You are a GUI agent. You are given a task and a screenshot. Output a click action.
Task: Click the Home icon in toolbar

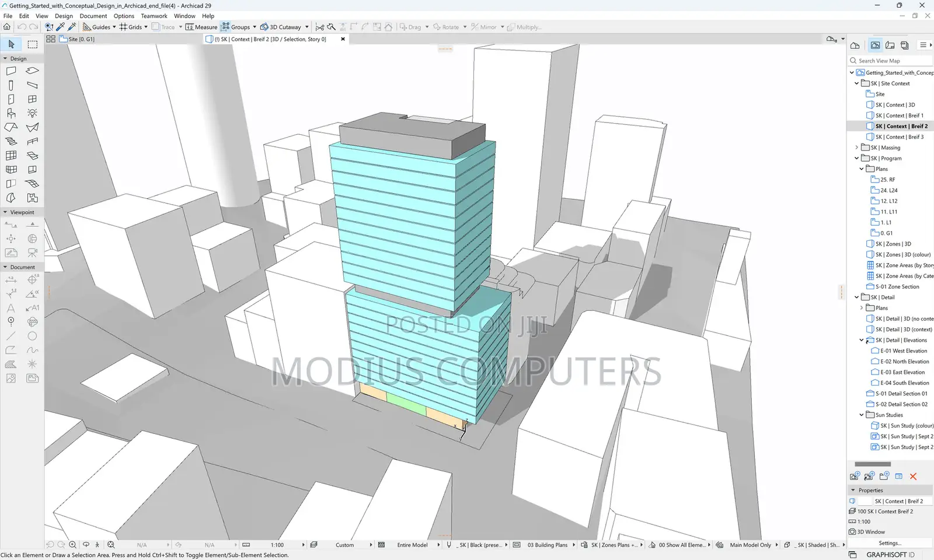point(7,27)
